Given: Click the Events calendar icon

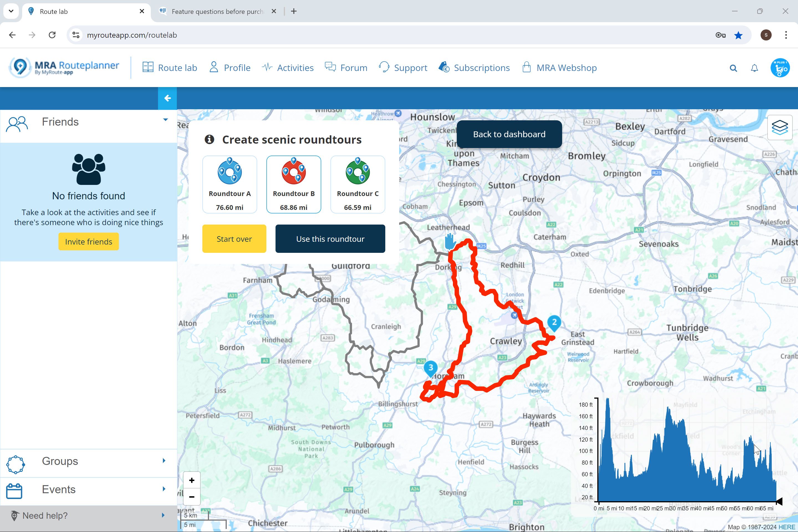Looking at the screenshot, I should point(14,491).
